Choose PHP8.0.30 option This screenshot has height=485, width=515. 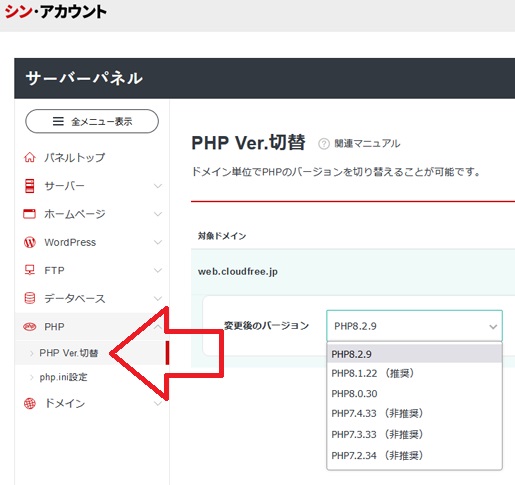(x=414, y=394)
